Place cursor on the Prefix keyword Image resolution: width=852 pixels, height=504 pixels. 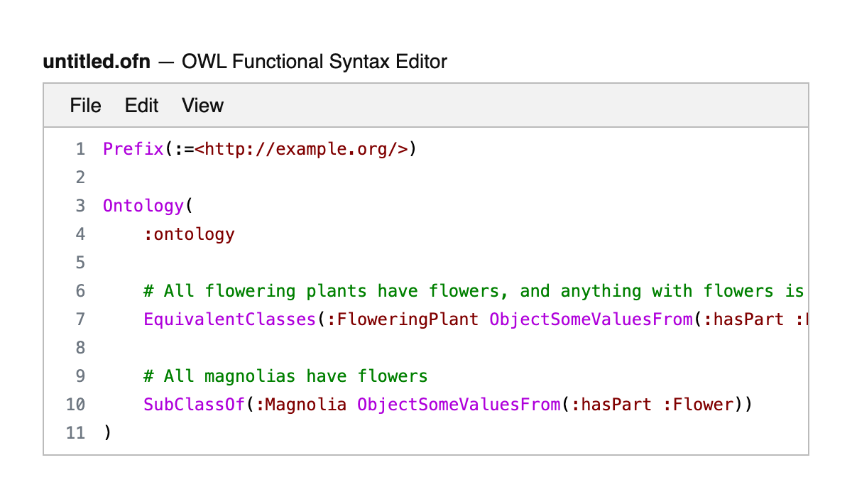133,149
